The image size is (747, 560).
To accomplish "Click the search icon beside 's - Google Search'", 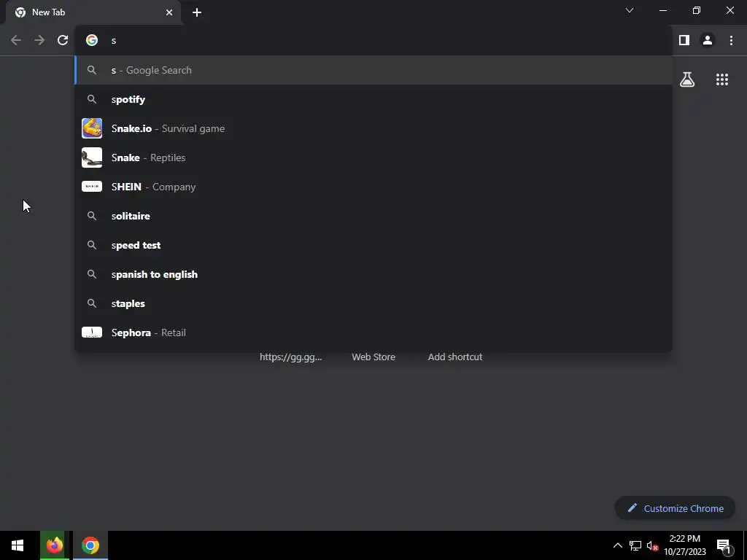I will tap(92, 70).
